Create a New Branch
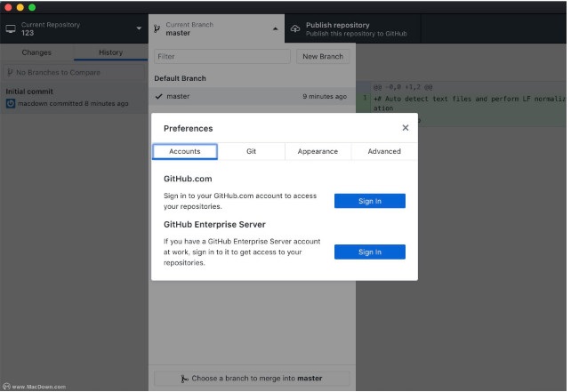Image resolution: width=571 pixels, height=392 pixels. click(x=323, y=56)
